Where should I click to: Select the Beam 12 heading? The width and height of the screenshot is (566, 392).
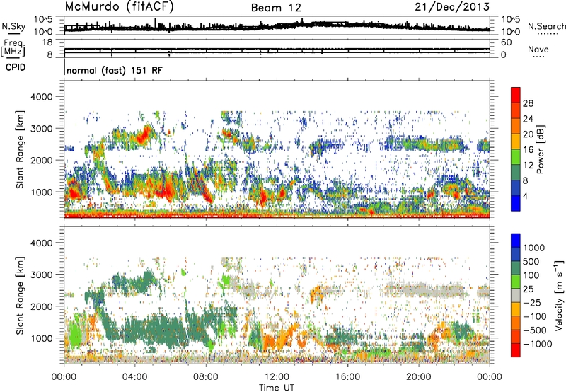pyautogui.click(x=276, y=8)
